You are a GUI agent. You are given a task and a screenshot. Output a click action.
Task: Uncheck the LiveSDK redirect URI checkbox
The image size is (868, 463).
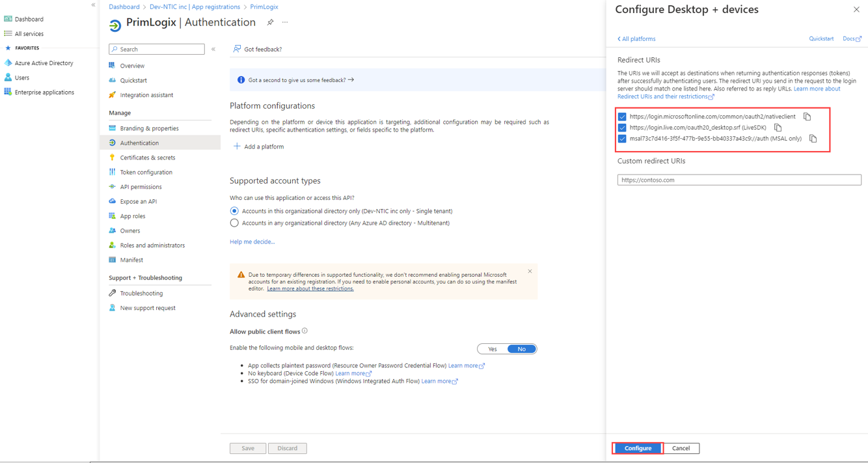[x=622, y=128]
